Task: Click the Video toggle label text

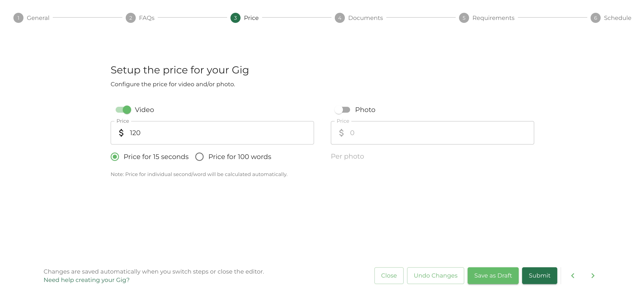Action: pyautogui.click(x=144, y=110)
